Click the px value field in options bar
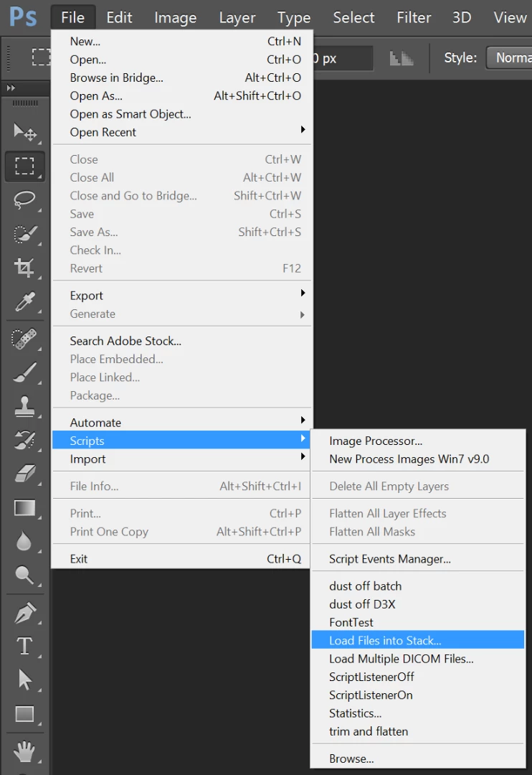 click(342, 58)
